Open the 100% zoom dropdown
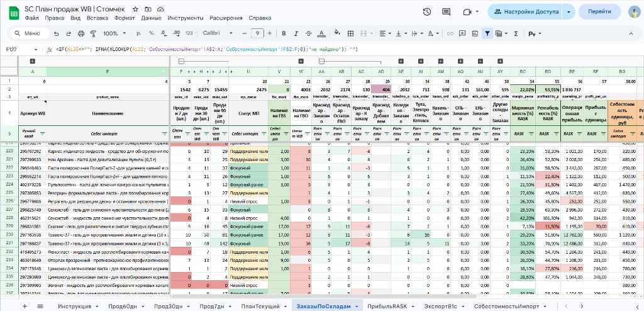Screen dimensions: 644x311 click(114, 33)
